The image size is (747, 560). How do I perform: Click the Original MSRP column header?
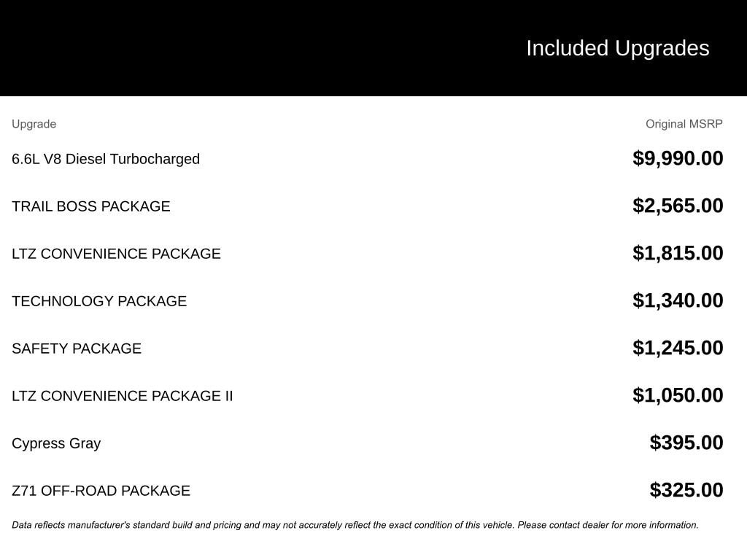[684, 124]
